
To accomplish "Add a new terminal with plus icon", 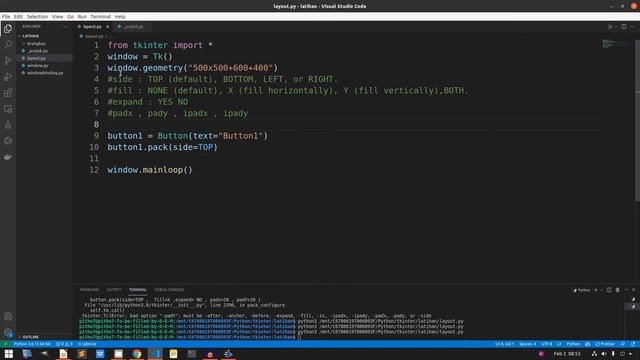I will coord(596,290).
